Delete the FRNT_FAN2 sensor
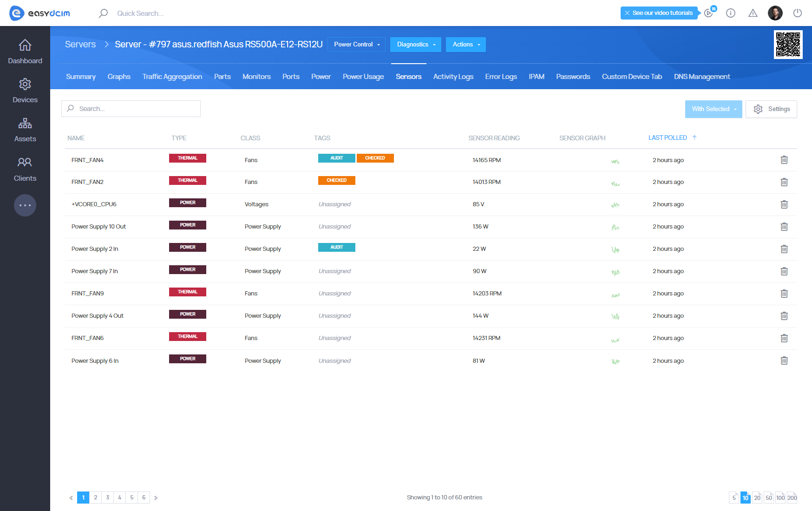 coord(784,182)
